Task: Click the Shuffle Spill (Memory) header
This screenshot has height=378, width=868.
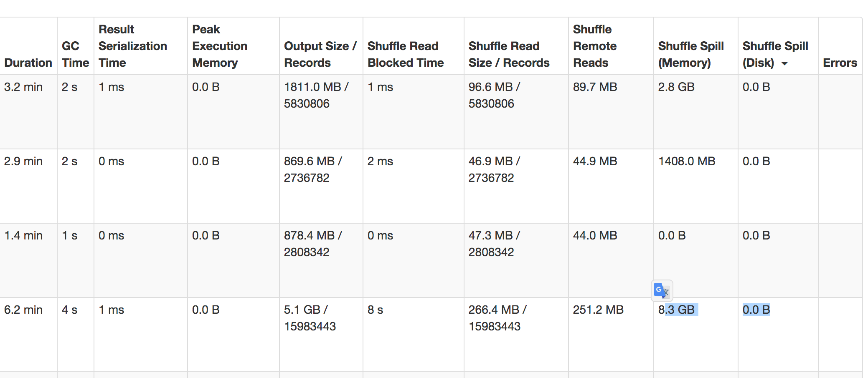Action: tap(691, 54)
